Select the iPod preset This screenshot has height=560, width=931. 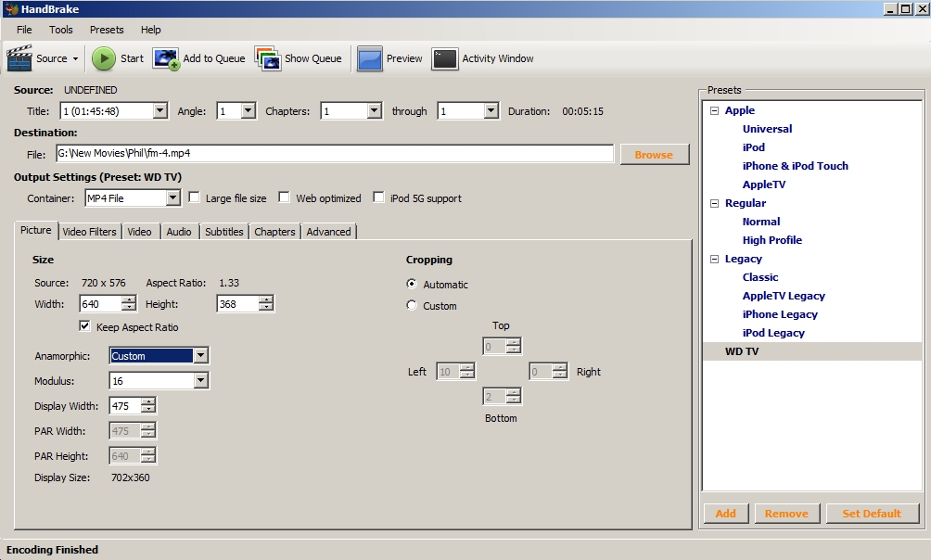click(x=754, y=147)
